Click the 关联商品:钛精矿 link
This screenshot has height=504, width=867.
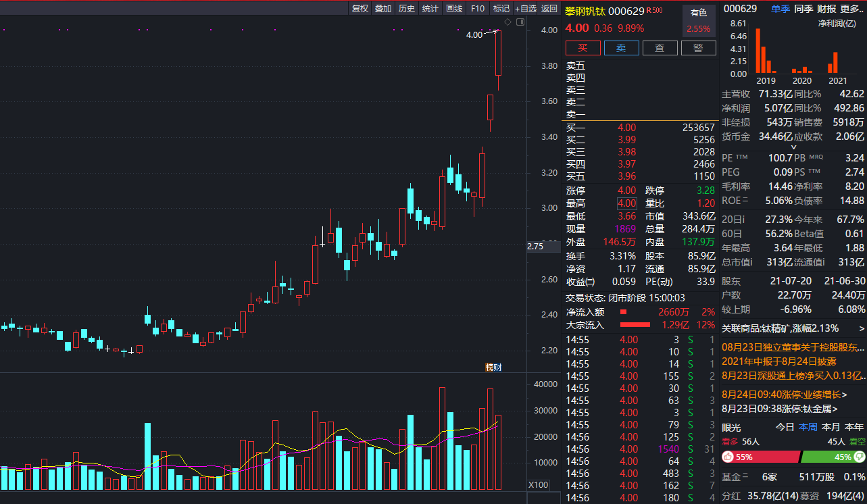pos(780,329)
